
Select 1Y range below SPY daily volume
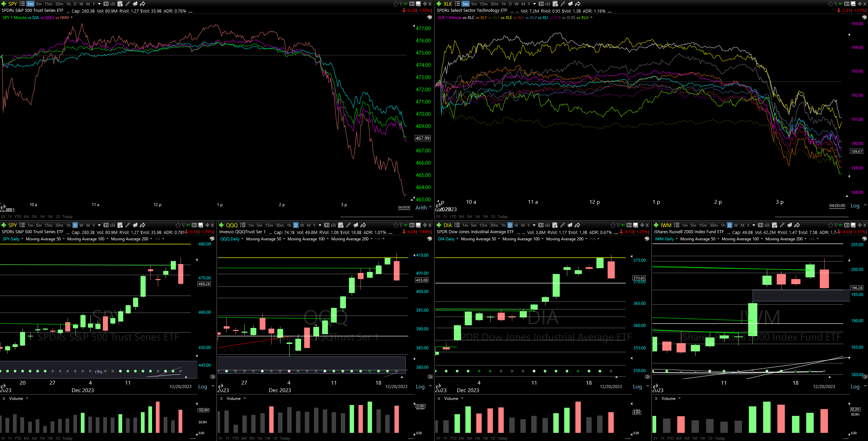tap(10, 438)
